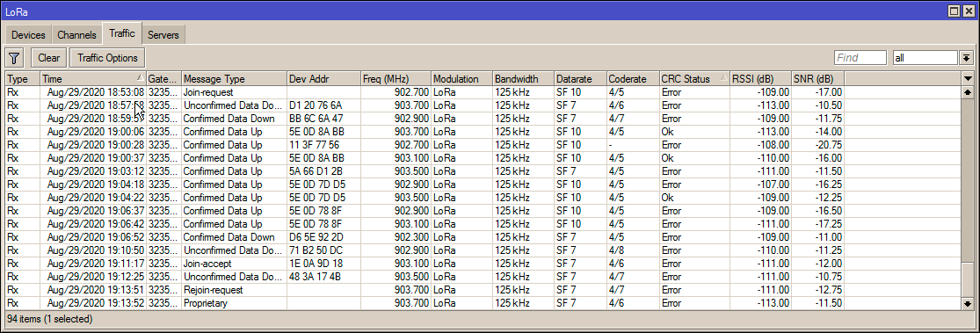The image size is (980, 333).
Task: Focus the Find search field
Action: (860, 58)
